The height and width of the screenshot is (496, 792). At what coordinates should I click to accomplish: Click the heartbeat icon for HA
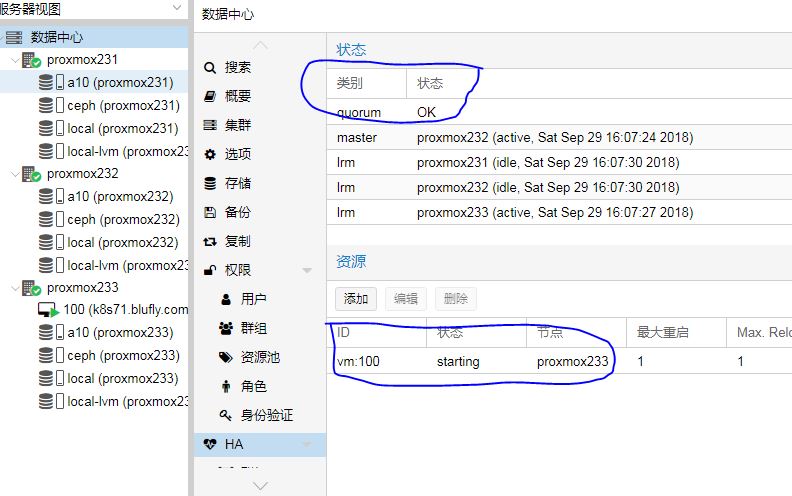click(210, 444)
